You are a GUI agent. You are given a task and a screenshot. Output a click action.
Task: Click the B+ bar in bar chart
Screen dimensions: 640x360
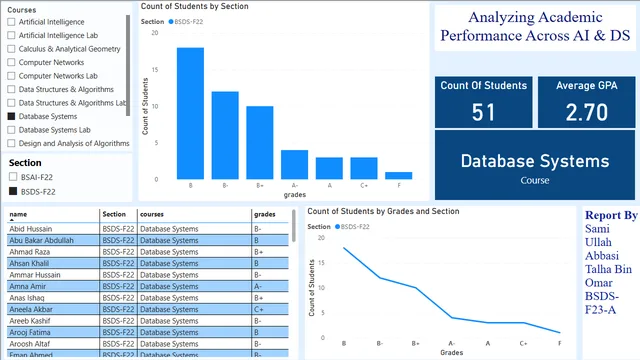click(260, 143)
